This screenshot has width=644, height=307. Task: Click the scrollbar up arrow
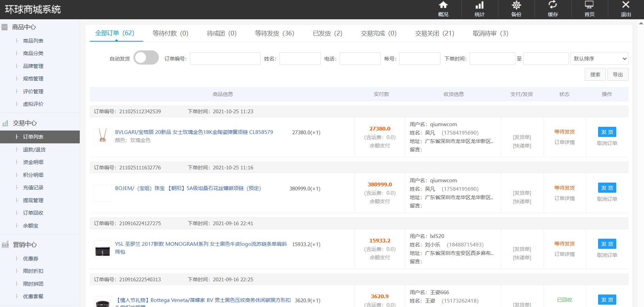641,23
